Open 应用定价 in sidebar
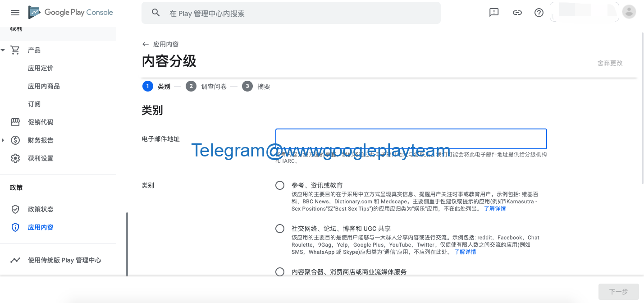The width and height of the screenshot is (644, 303). tap(41, 68)
